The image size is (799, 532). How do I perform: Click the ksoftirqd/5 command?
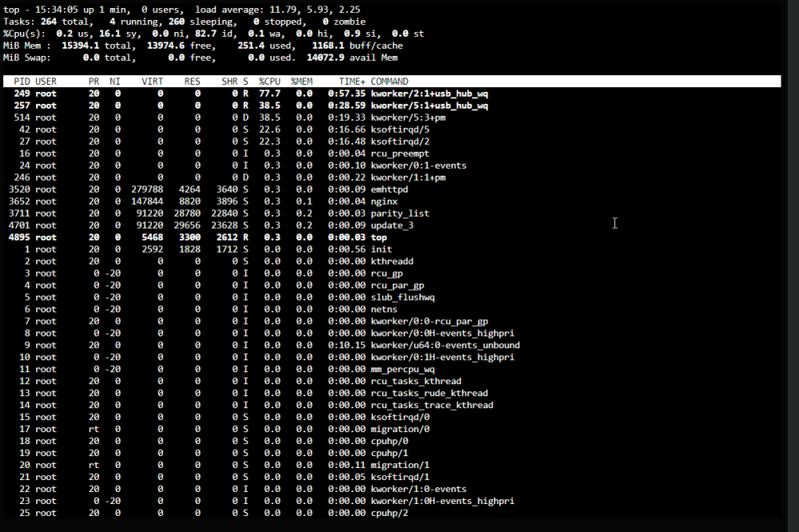pyautogui.click(x=400, y=129)
